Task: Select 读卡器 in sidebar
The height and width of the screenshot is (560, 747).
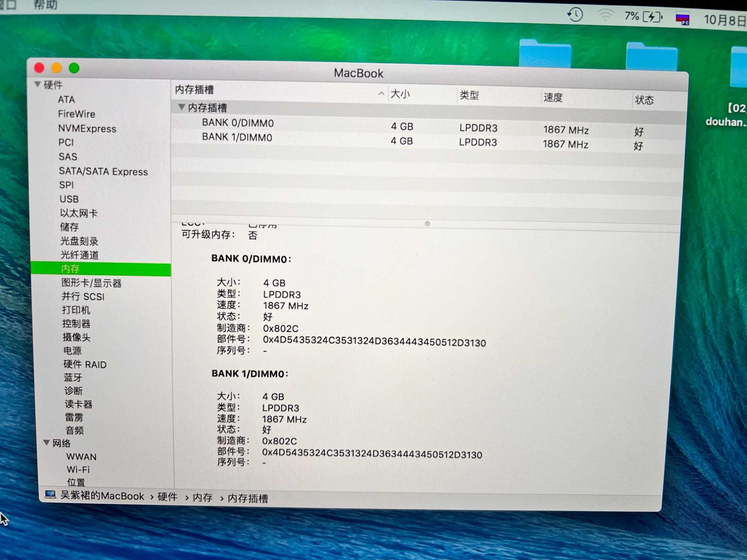Action: click(78, 404)
